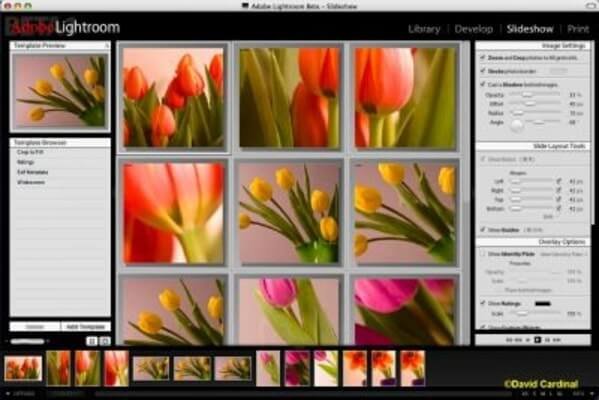Click the highlighted play button in playback bar
The image size is (599, 400).
coord(537,340)
